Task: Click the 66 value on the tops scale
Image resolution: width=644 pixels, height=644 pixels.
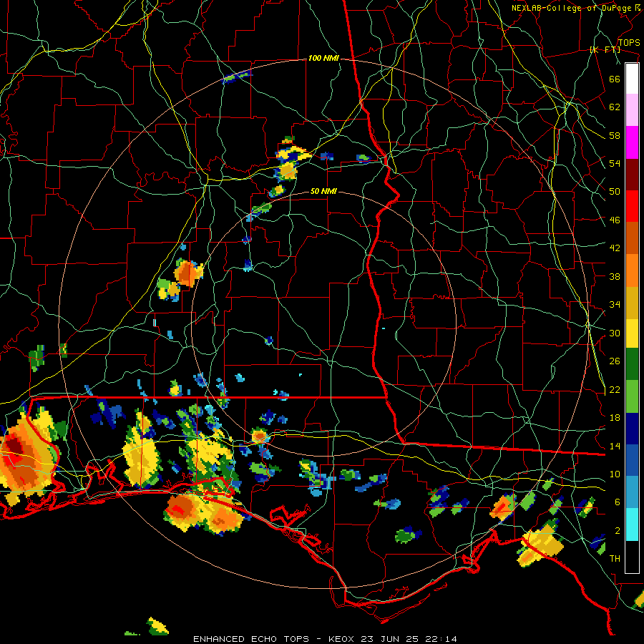Action: pos(615,79)
